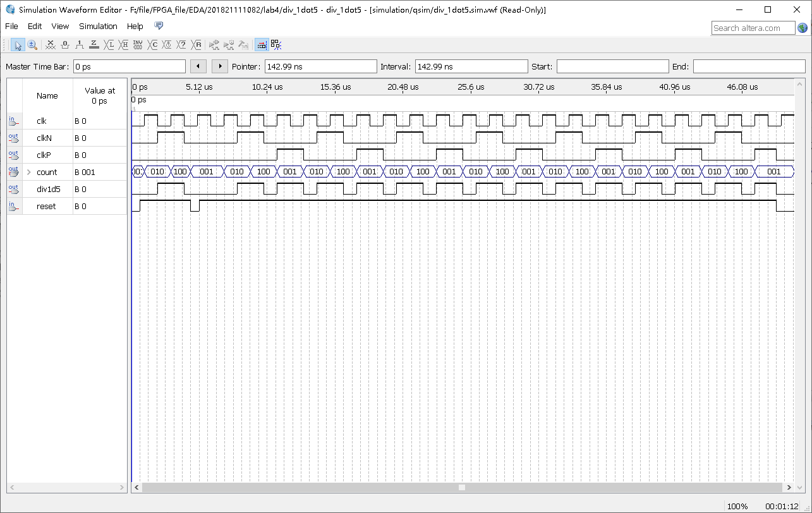Click the Master Time Bar field
The width and height of the screenshot is (812, 513).
click(130, 66)
